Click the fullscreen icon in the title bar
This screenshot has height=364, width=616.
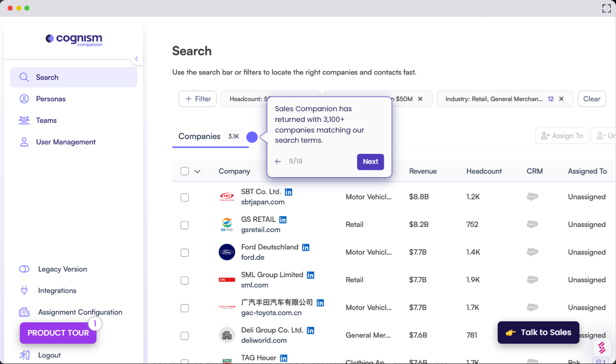pyautogui.click(x=606, y=8)
